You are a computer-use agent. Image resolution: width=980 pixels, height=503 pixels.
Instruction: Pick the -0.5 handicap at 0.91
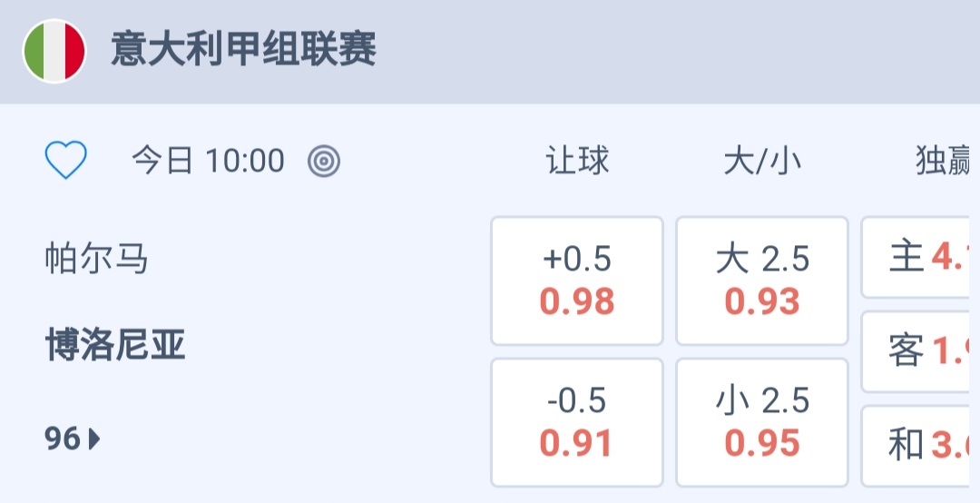(x=577, y=422)
